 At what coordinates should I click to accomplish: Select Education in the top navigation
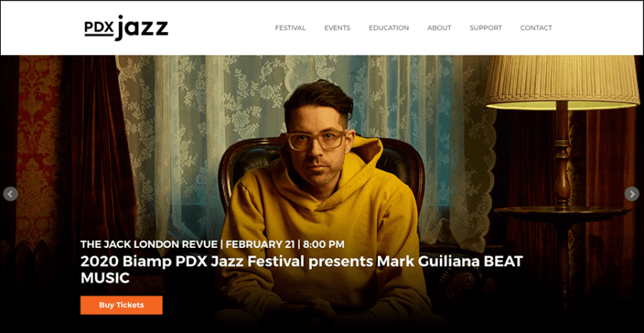[389, 28]
